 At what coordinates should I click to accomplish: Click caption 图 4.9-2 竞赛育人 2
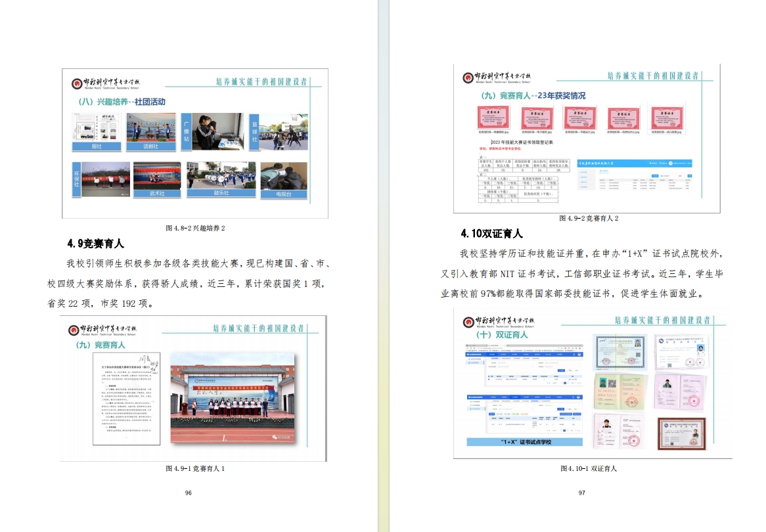[589, 218]
